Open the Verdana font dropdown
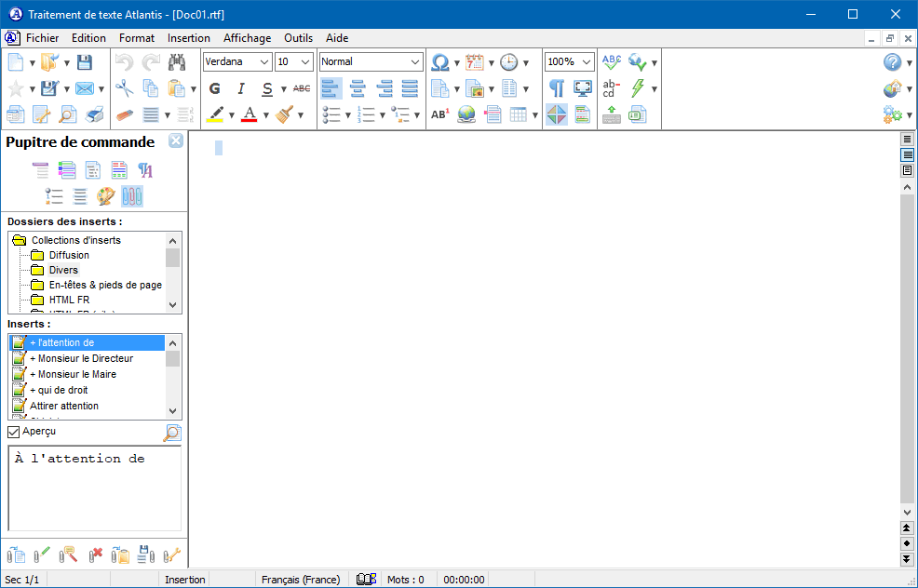The height and width of the screenshot is (588, 918). point(264,62)
